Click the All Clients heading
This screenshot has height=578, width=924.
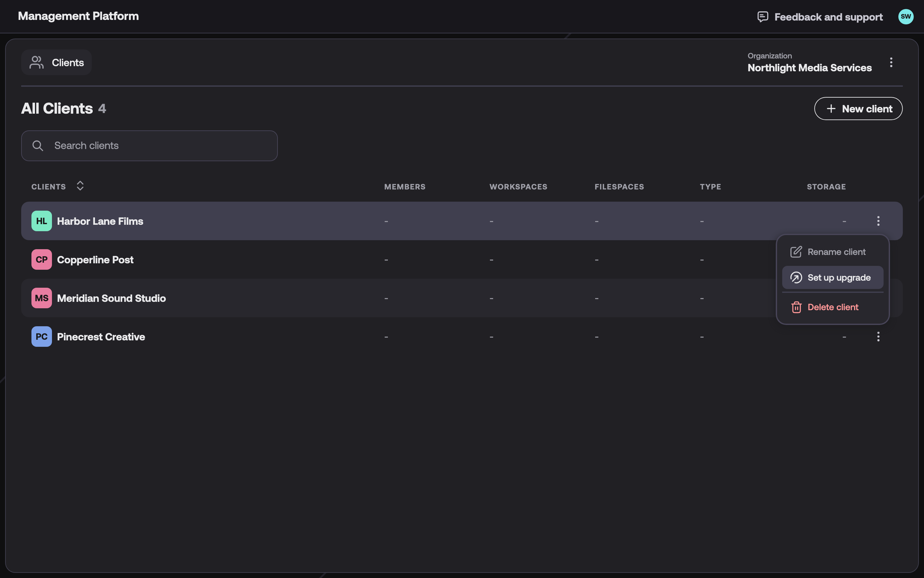tap(57, 109)
